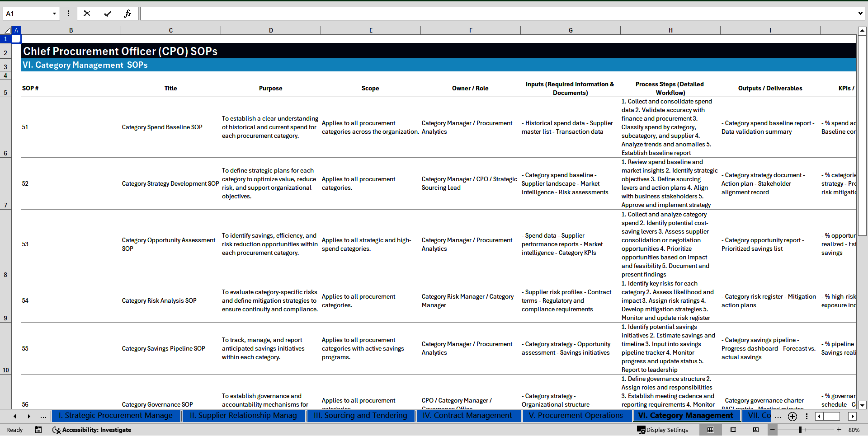Click the zoom slider handle
The height and width of the screenshot is (436, 868).
800,430
